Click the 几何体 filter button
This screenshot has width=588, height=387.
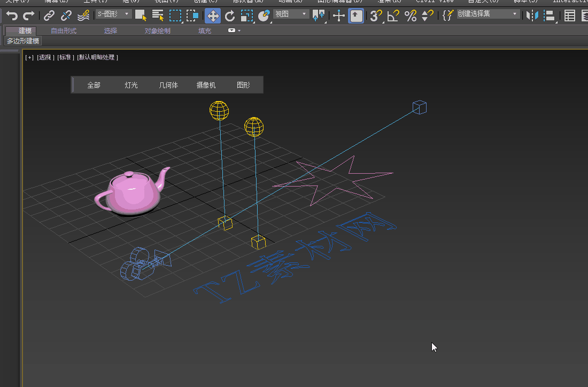[x=168, y=85]
